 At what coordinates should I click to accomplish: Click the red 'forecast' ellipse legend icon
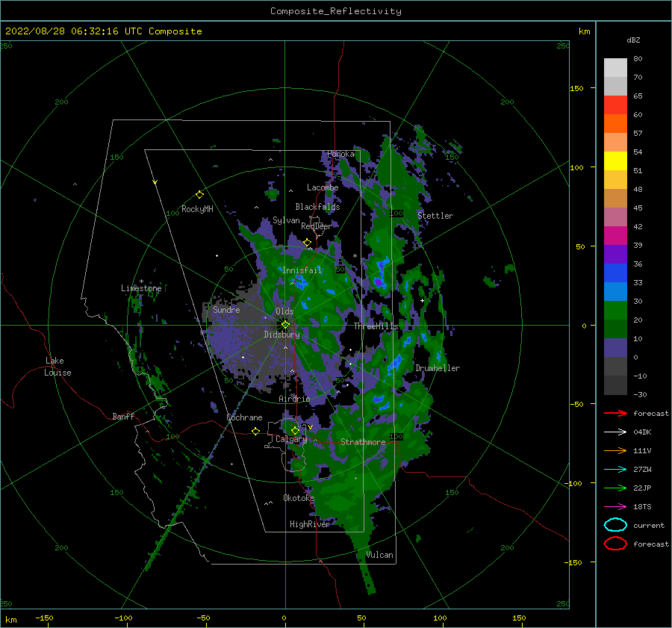615,544
